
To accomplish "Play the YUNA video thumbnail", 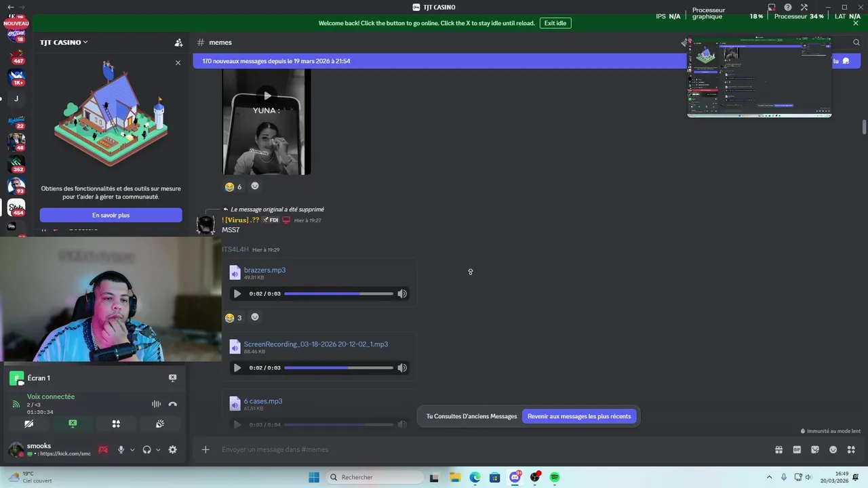I will (x=267, y=96).
